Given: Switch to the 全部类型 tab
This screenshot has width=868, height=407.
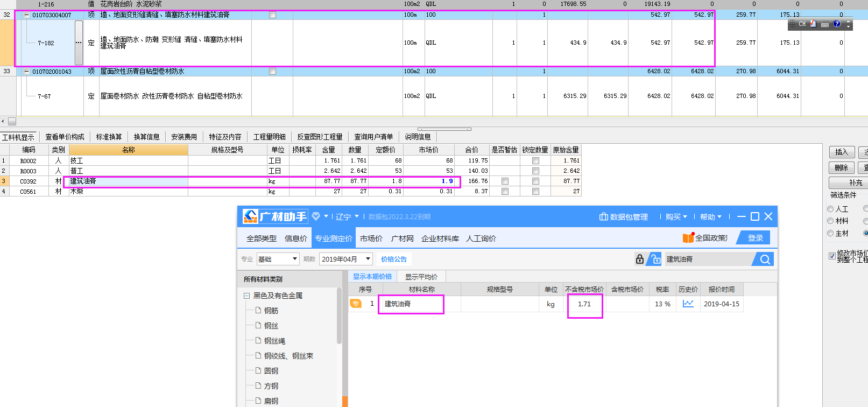Looking at the screenshot, I should pyautogui.click(x=262, y=238).
